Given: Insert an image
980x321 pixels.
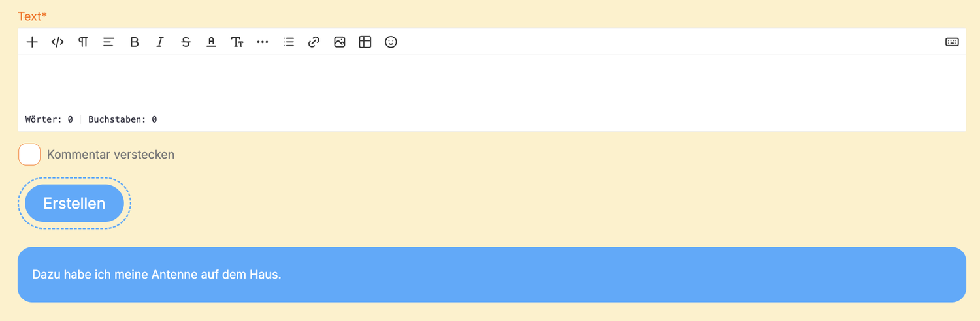Looking at the screenshot, I should [x=339, y=42].
